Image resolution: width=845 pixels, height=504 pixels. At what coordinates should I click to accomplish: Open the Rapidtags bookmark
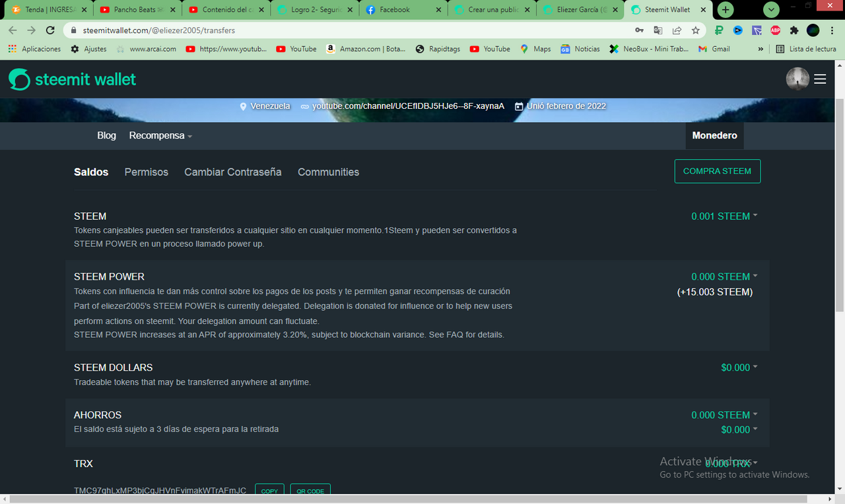tap(438, 49)
